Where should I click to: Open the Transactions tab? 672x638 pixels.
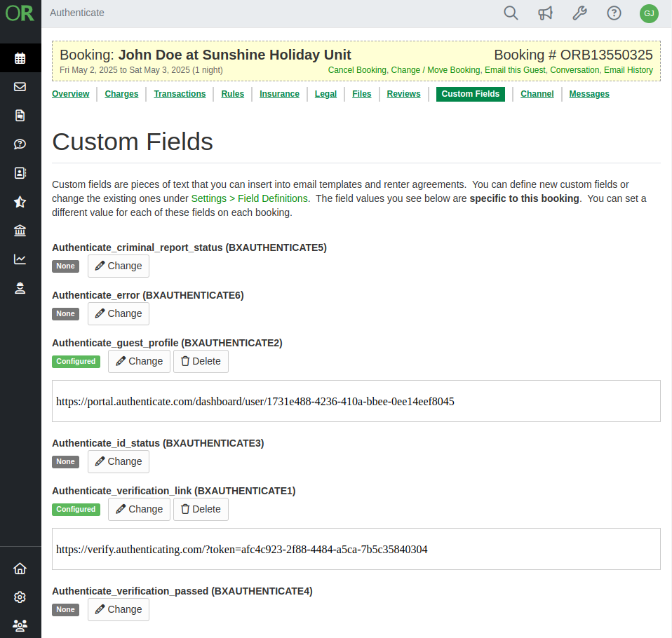[180, 94]
